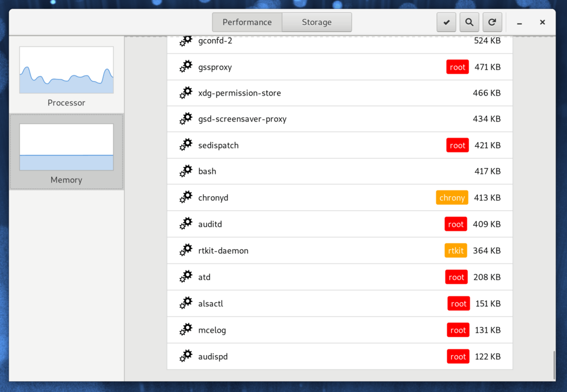Select the xdg-permission-store process name
The width and height of the screenshot is (567, 392).
tap(239, 93)
